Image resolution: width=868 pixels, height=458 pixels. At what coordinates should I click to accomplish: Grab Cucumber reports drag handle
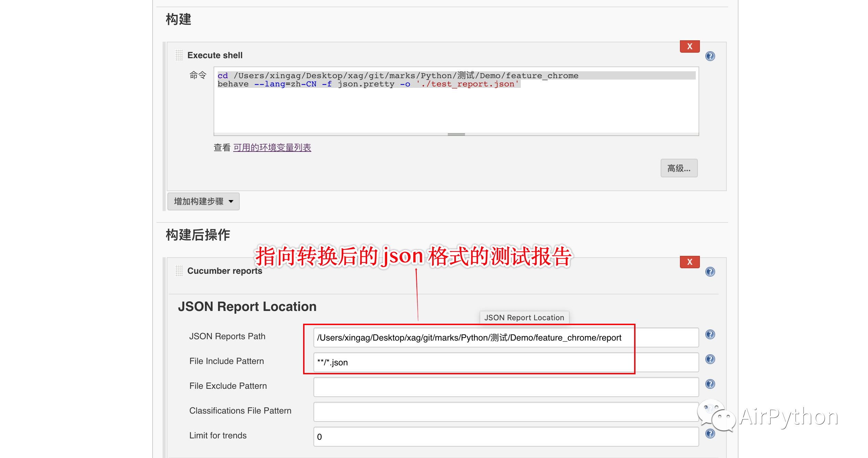(179, 271)
